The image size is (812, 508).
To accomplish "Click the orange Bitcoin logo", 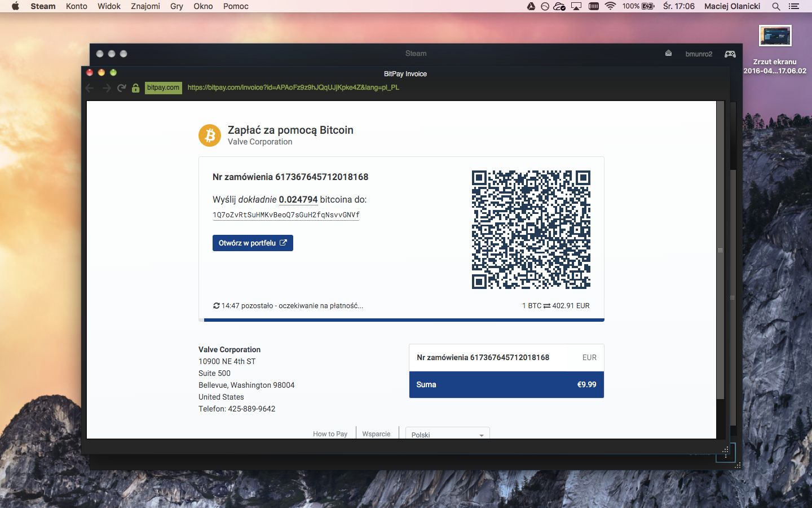I will pos(210,135).
